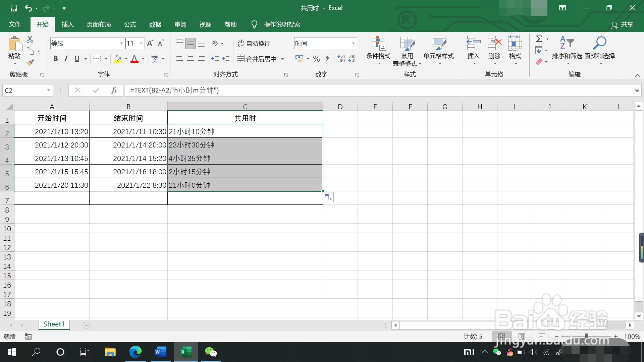Toggle italic formatting
644x362 pixels.
(66, 59)
